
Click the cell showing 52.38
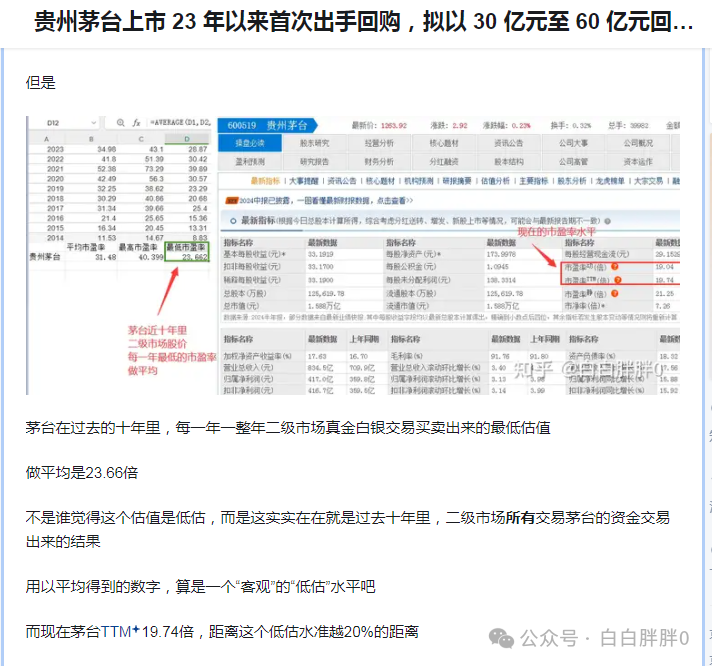point(107,169)
